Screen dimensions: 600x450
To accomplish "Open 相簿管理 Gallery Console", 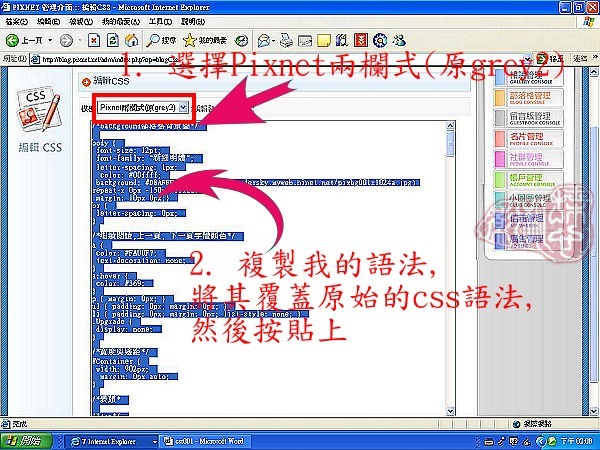I will pyautogui.click(x=528, y=76).
